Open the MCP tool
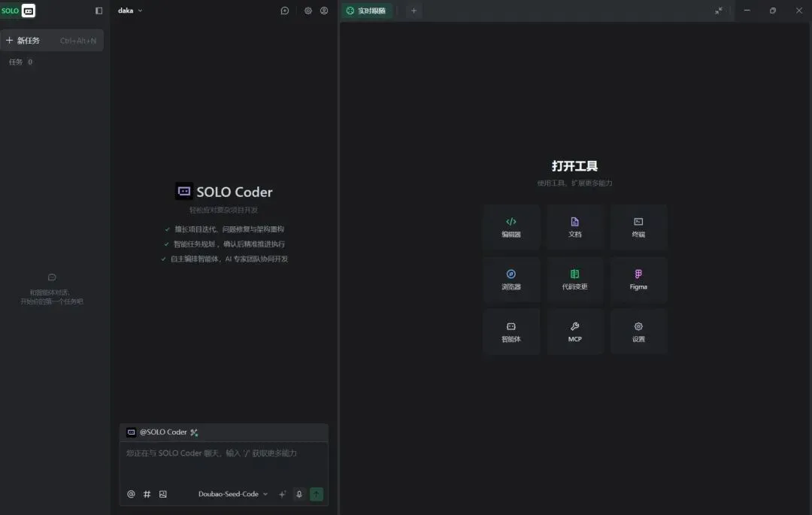This screenshot has width=812, height=515. click(575, 332)
